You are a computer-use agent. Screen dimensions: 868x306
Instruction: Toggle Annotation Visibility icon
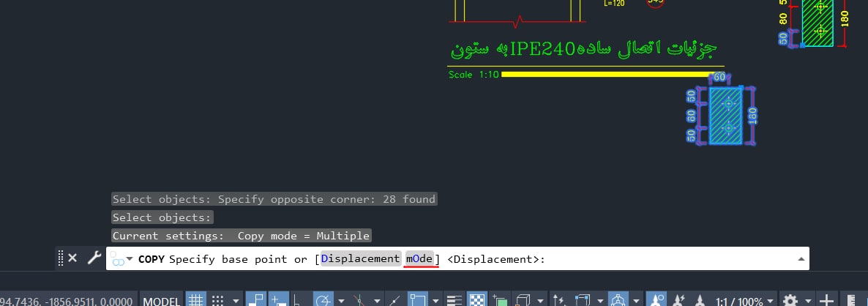coord(656,300)
